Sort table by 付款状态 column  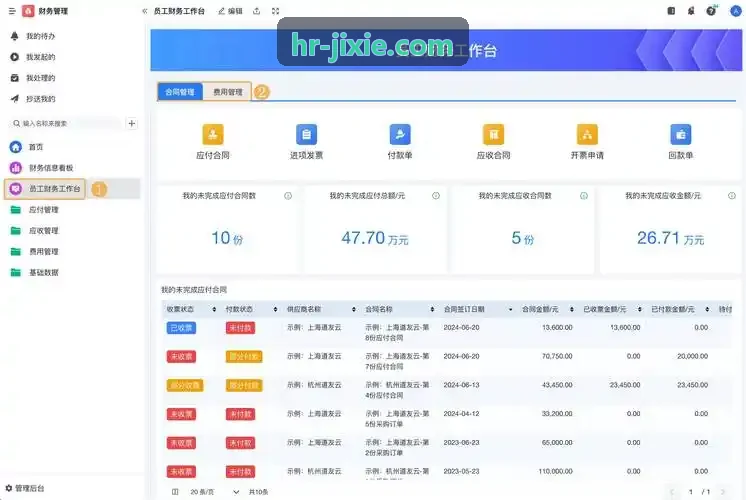click(275, 309)
